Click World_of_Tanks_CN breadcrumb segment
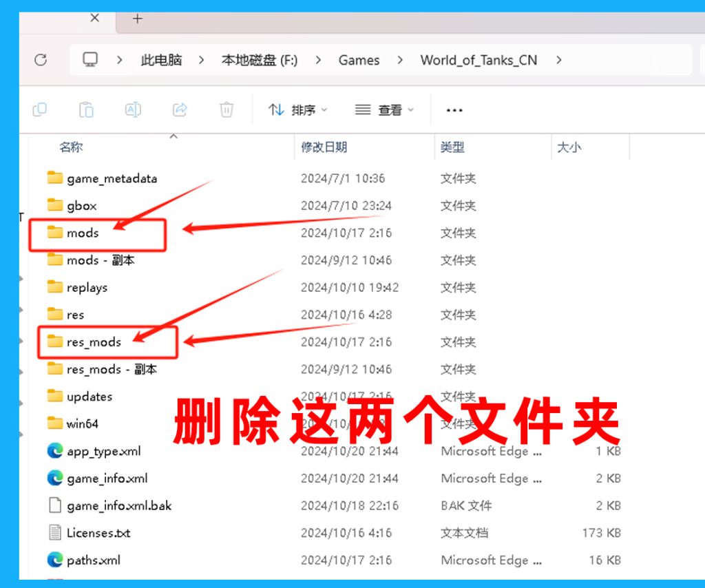Image resolution: width=705 pixels, height=588 pixels. point(478,60)
